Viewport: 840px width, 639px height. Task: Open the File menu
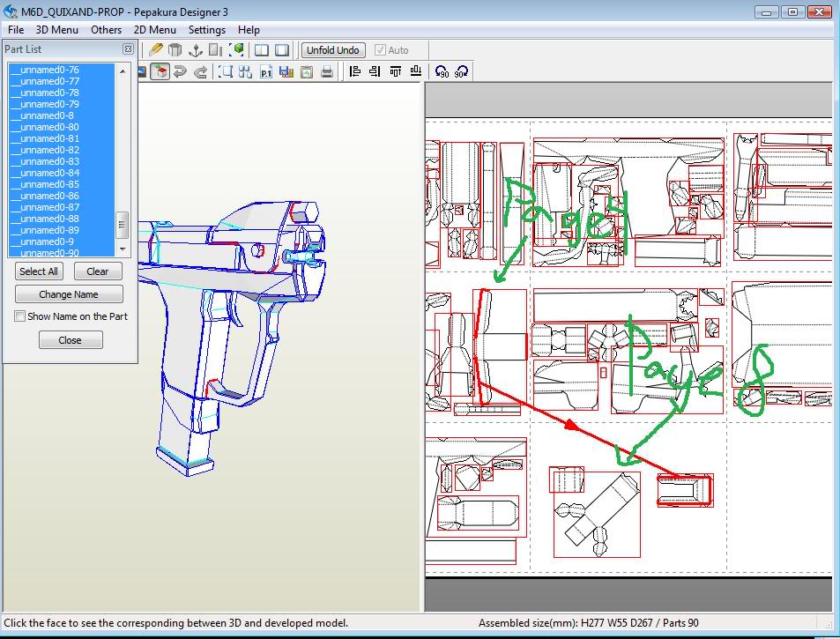point(16,30)
